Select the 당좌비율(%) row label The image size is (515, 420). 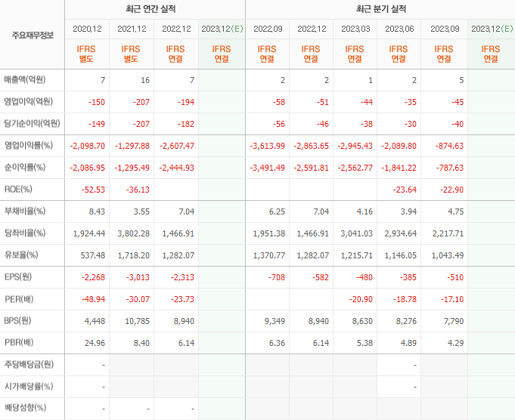pyautogui.click(x=25, y=233)
